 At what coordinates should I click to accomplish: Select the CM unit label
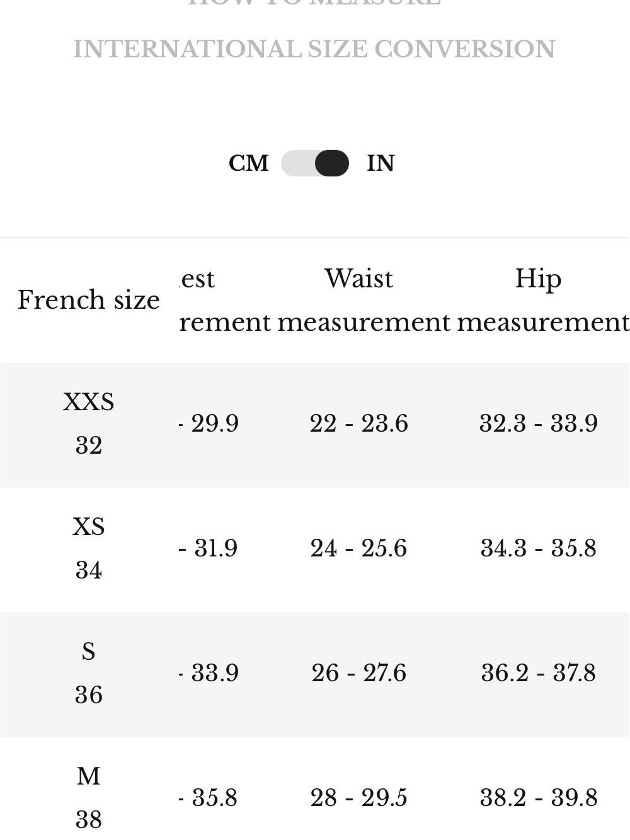[x=249, y=163]
